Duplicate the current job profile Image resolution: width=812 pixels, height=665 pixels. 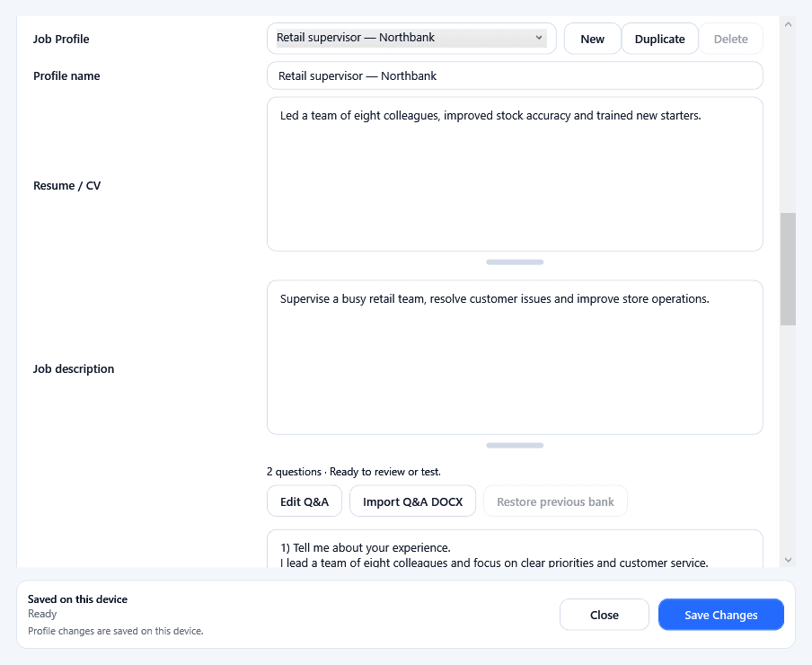coord(659,39)
